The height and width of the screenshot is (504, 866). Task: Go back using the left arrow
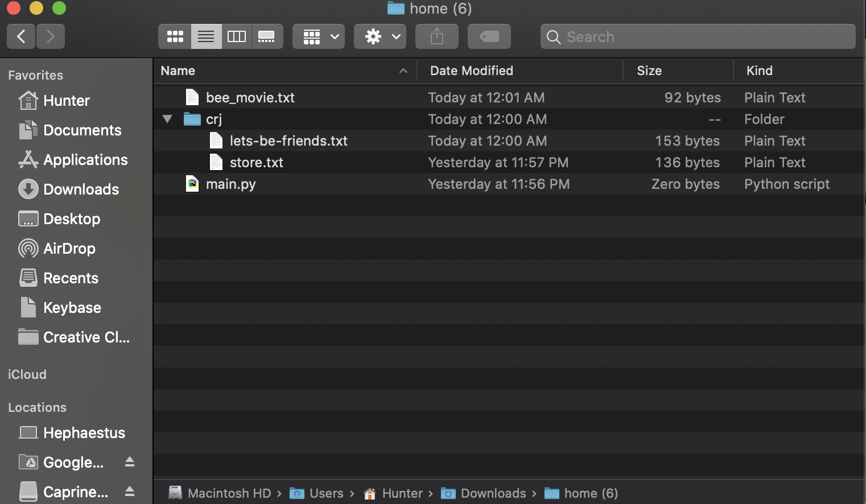(21, 37)
